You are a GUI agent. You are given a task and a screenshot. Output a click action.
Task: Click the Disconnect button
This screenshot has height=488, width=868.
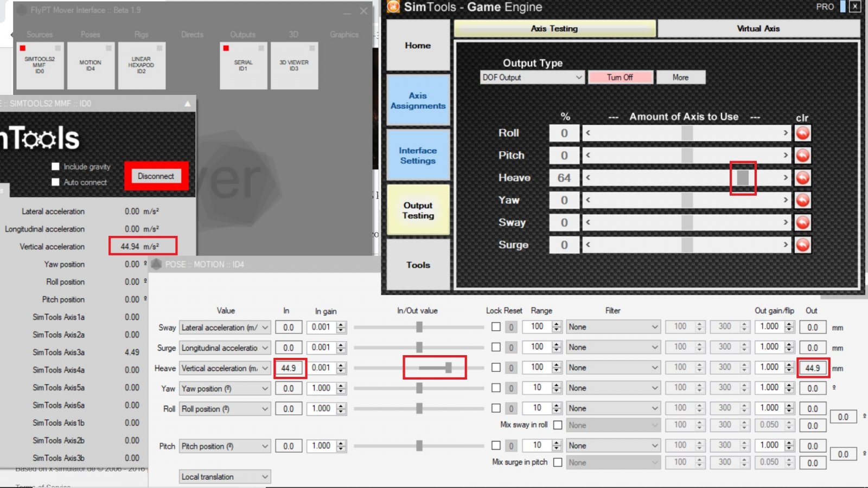pos(156,176)
